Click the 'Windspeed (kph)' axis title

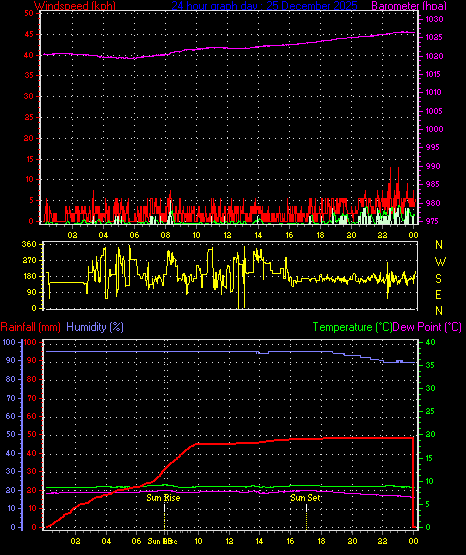(x=75, y=6)
